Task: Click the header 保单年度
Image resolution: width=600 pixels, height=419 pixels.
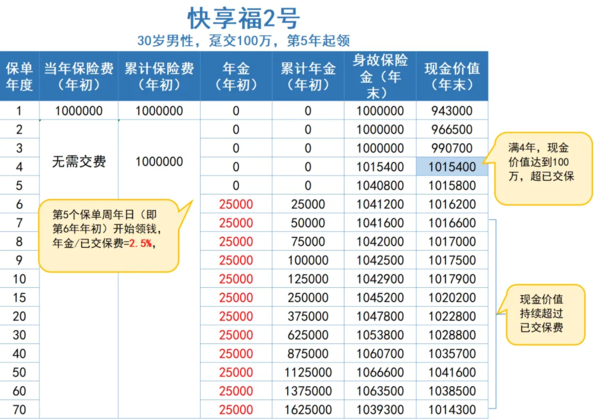Action: point(19,77)
